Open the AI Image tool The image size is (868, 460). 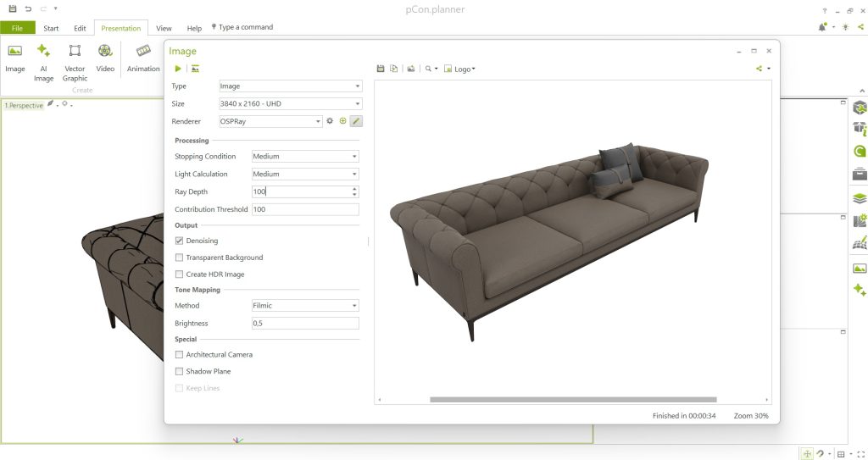(x=43, y=63)
